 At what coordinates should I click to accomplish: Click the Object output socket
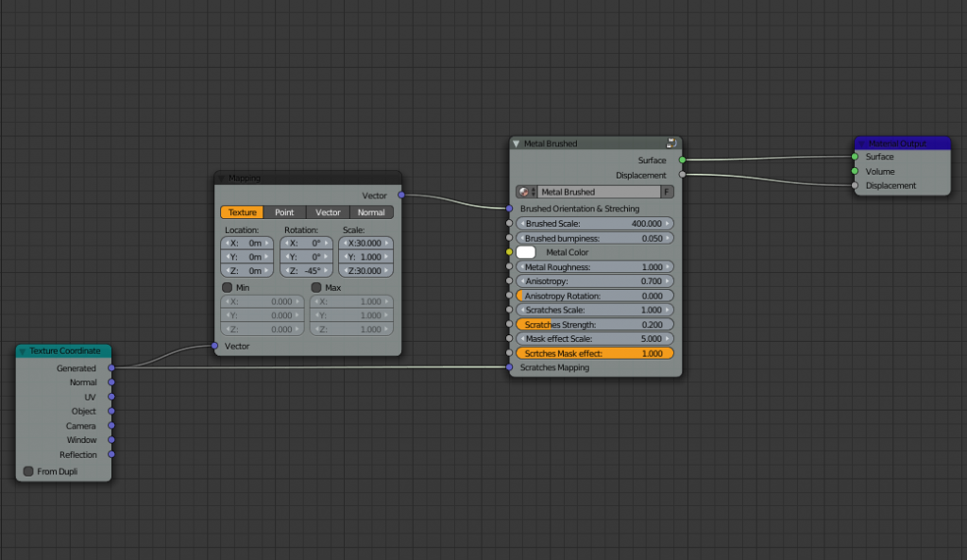tap(111, 411)
